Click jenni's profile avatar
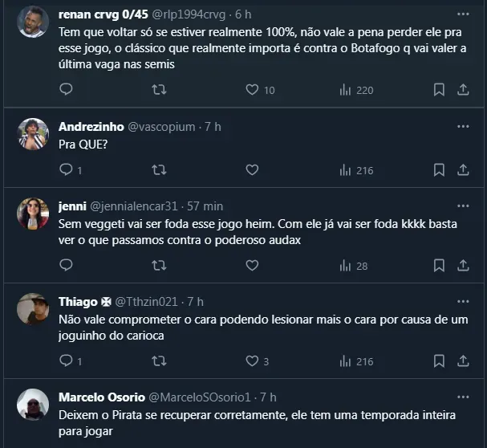Viewport: 487px width, 448px height. pos(33,213)
